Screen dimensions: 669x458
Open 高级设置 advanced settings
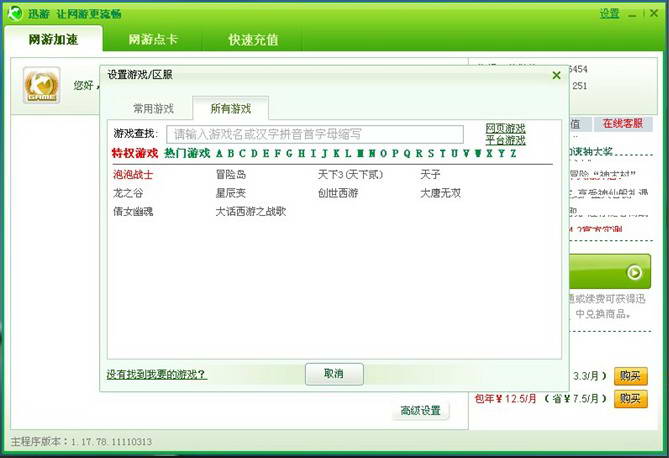(420, 411)
